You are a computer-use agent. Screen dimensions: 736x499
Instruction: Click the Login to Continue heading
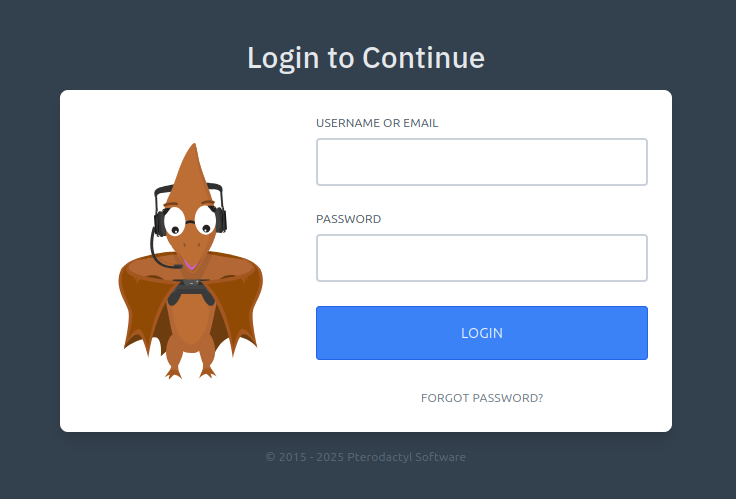coord(366,58)
